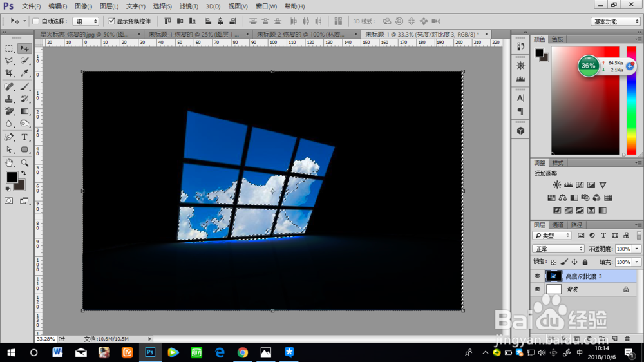Open the Character panel icon
This screenshot has height=362, width=644.
(520, 98)
